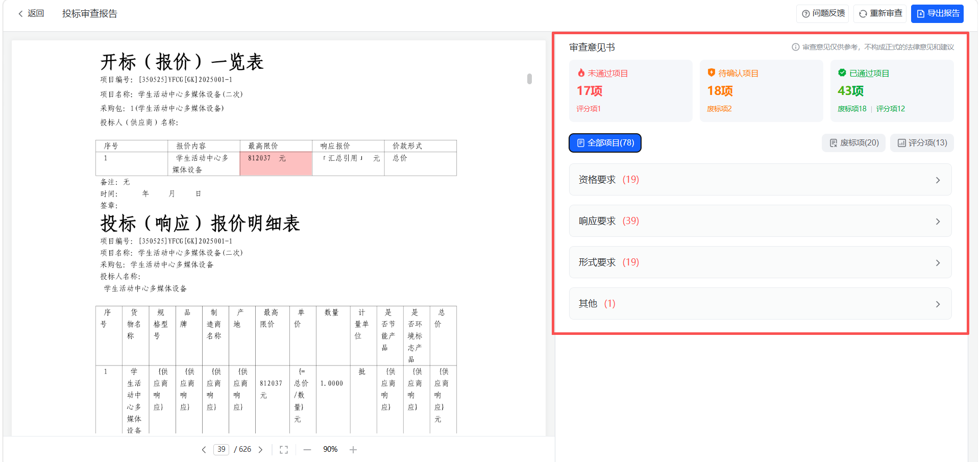The height and width of the screenshot is (462, 980).
Task: Go to next page in document viewer
Action: click(260, 450)
